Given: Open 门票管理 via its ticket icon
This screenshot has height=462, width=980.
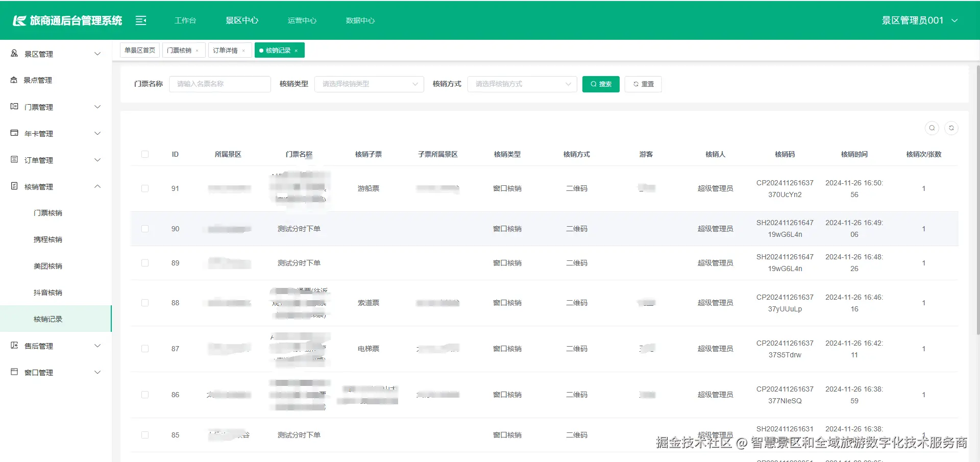Looking at the screenshot, I should [x=13, y=107].
